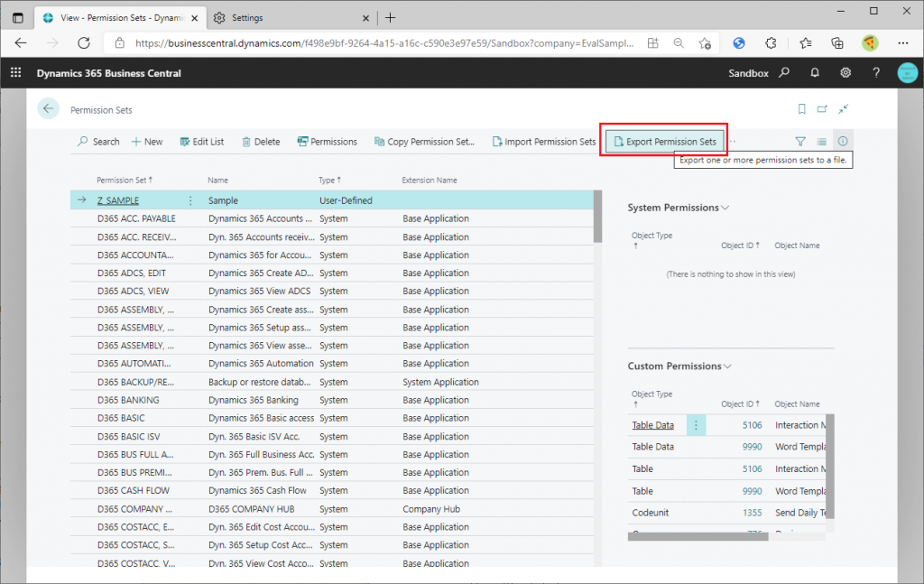This screenshot has width=924, height=584.
Task: Open the browser settings and more menu
Action: pyautogui.click(x=903, y=42)
